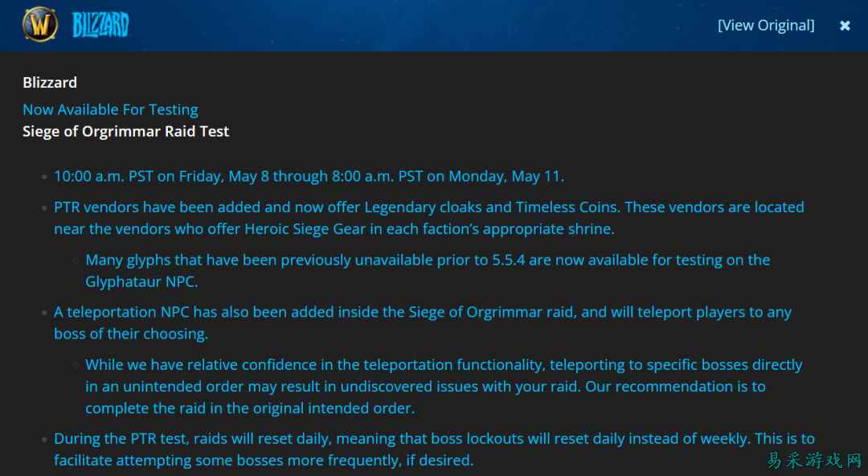Click the Glyphataur NPC glyphs sub-bullet
This screenshot has width=868, height=476.
(428, 270)
